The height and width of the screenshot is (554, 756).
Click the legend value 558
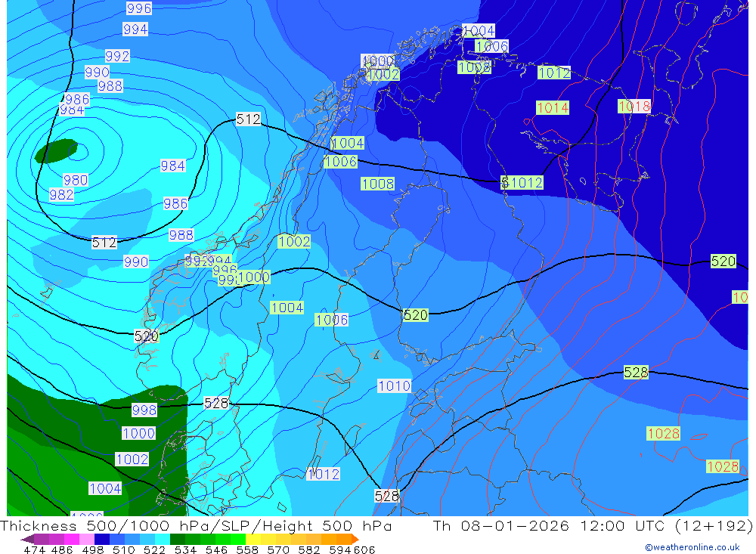247,549
